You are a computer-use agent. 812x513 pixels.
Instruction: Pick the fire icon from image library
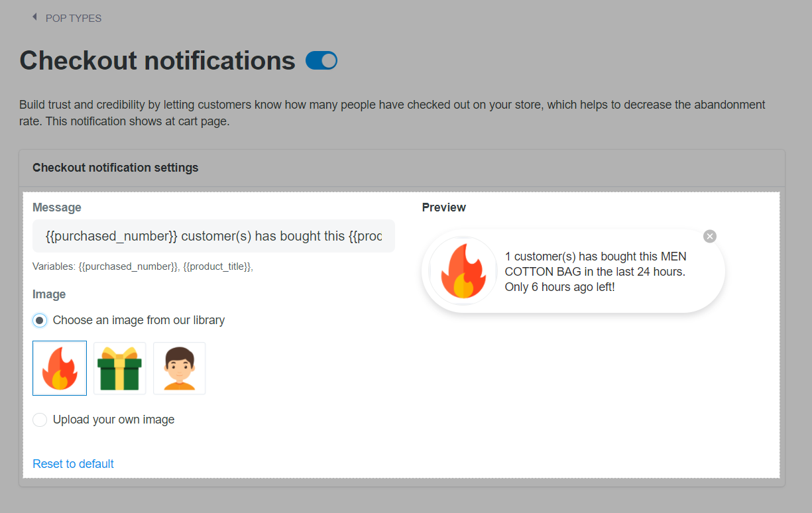(x=60, y=368)
